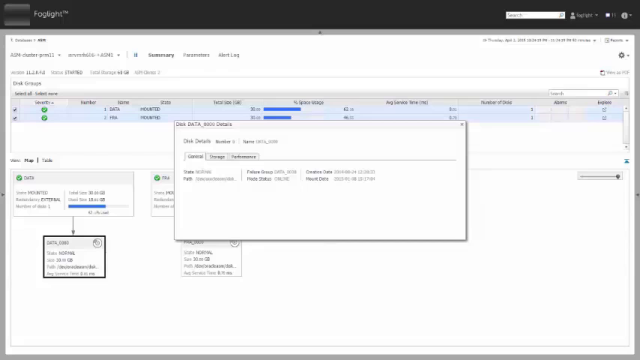
Task: Click the magnifier icon in header search
Action: pyautogui.click(x=561, y=15)
